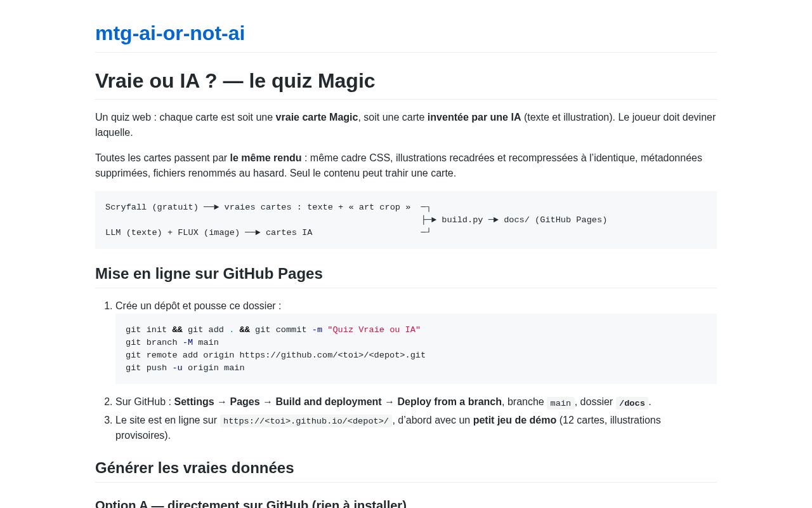Click the inline code 'main' in step 2
This screenshot has height=508, width=812.
(x=561, y=403)
